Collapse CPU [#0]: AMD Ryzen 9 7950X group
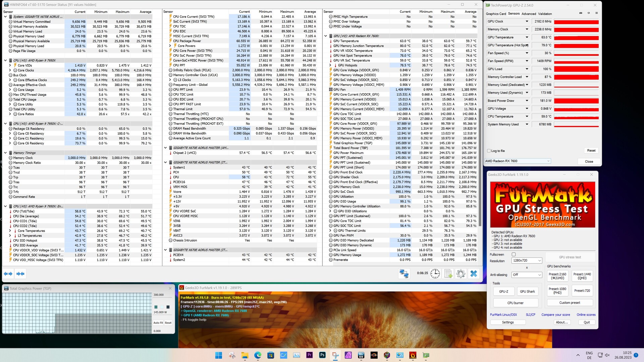The height and width of the screenshot is (362, 644). [5, 61]
